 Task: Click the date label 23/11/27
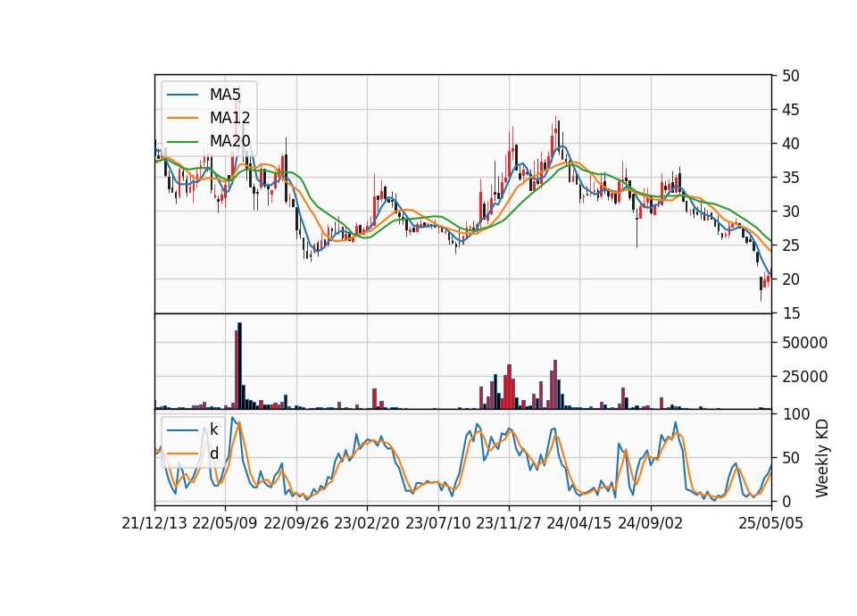509,523
